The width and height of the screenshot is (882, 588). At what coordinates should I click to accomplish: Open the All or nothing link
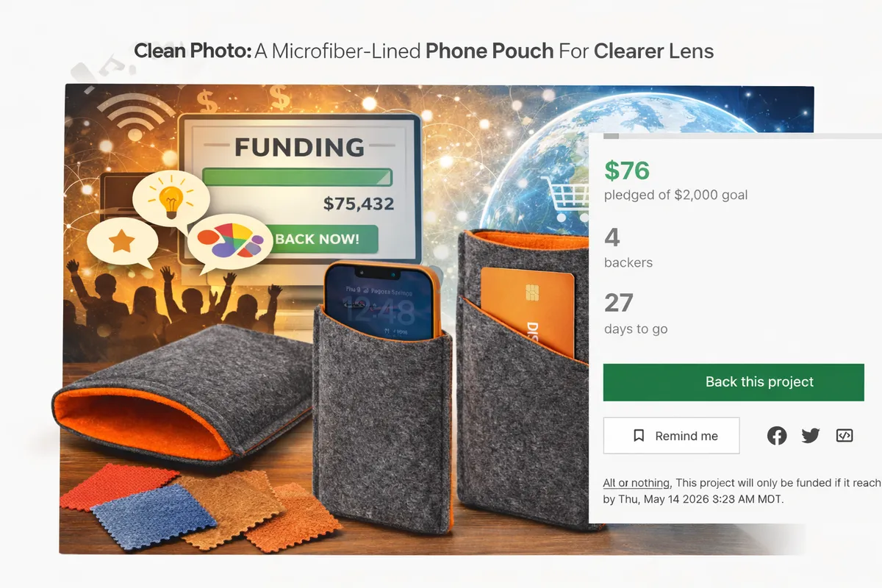636,483
